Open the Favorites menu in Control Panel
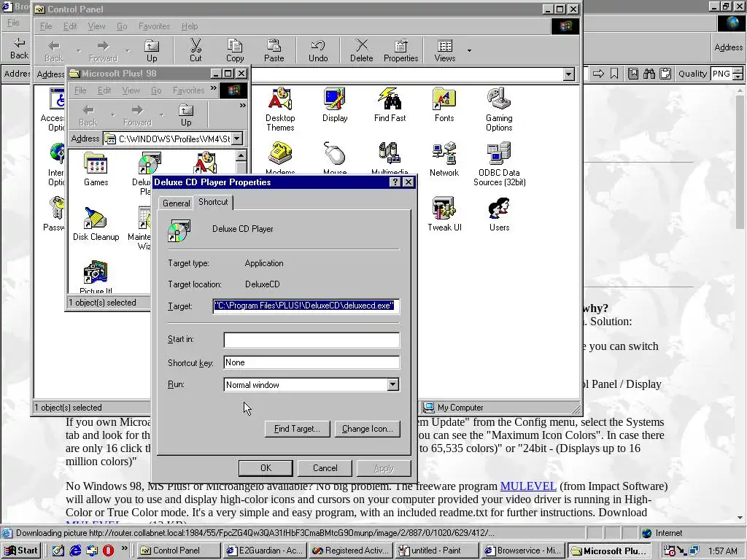The image size is (747, 560). pyautogui.click(x=154, y=26)
